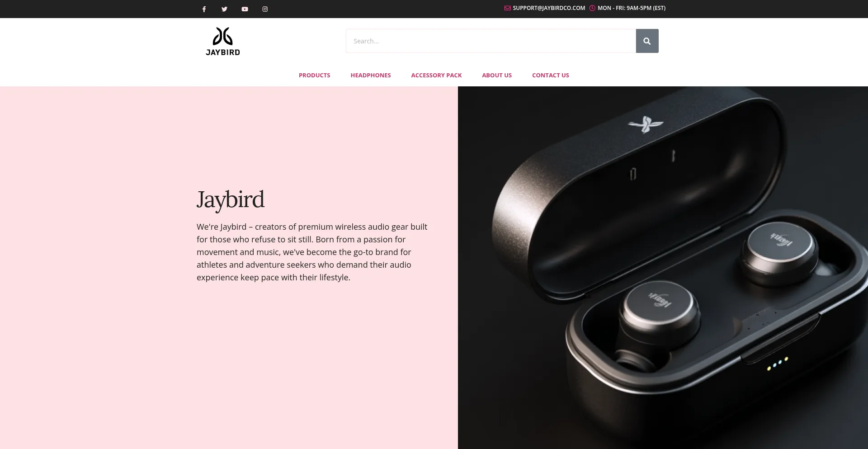The width and height of the screenshot is (868, 449).
Task: Navigate to About Us
Action: [497, 76]
